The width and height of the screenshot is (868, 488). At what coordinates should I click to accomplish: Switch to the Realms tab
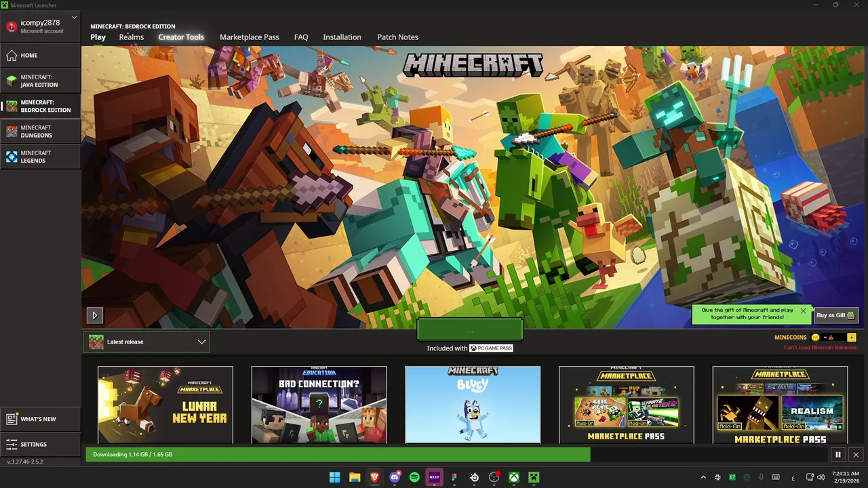point(132,37)
